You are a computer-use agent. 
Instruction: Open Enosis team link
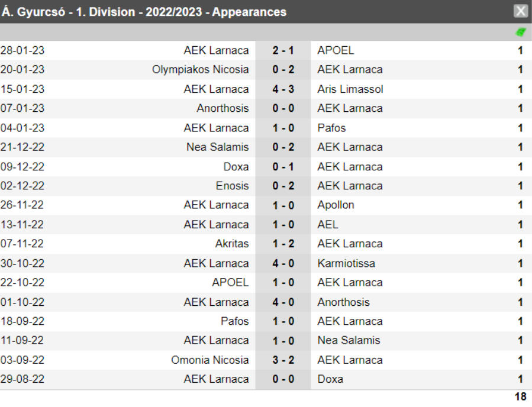click(233, 186)
